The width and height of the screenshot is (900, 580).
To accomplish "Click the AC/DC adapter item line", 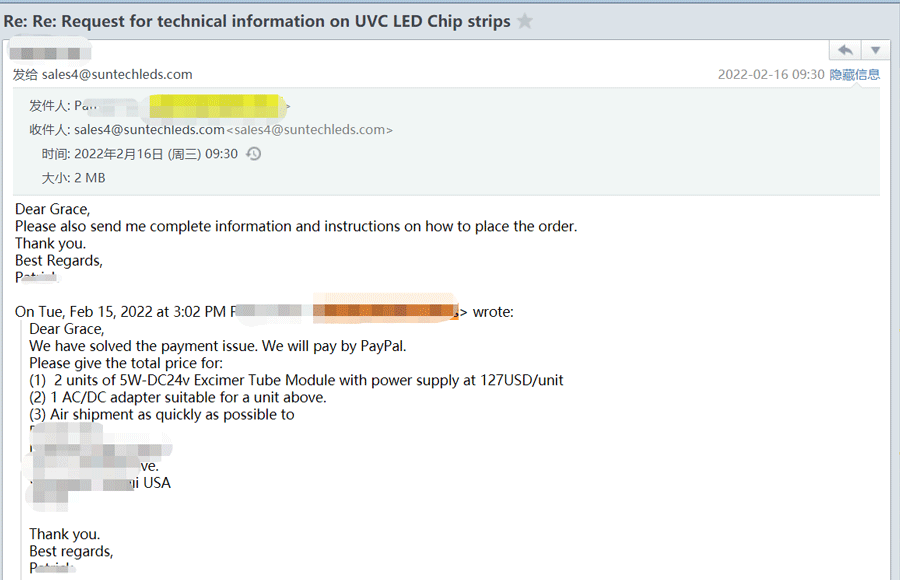I will click(x=178, y=397).
